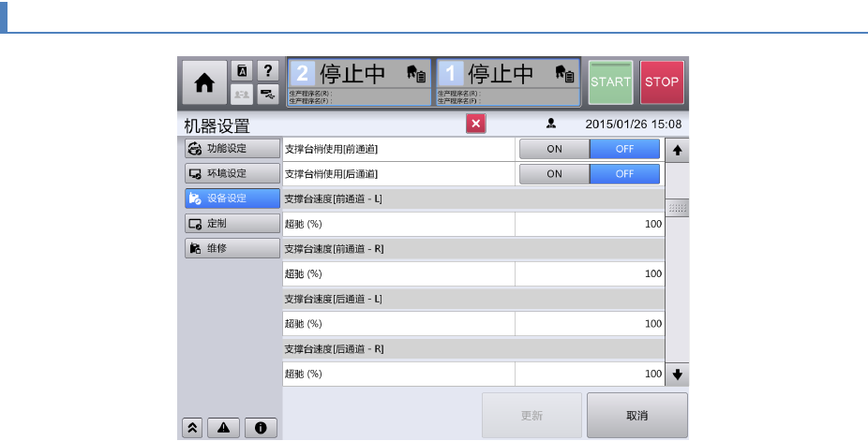The width and height of the screenshot is (868, 441).
Task: Click label 支撑台梢使用[后通道]
Action: pos(331,173)
